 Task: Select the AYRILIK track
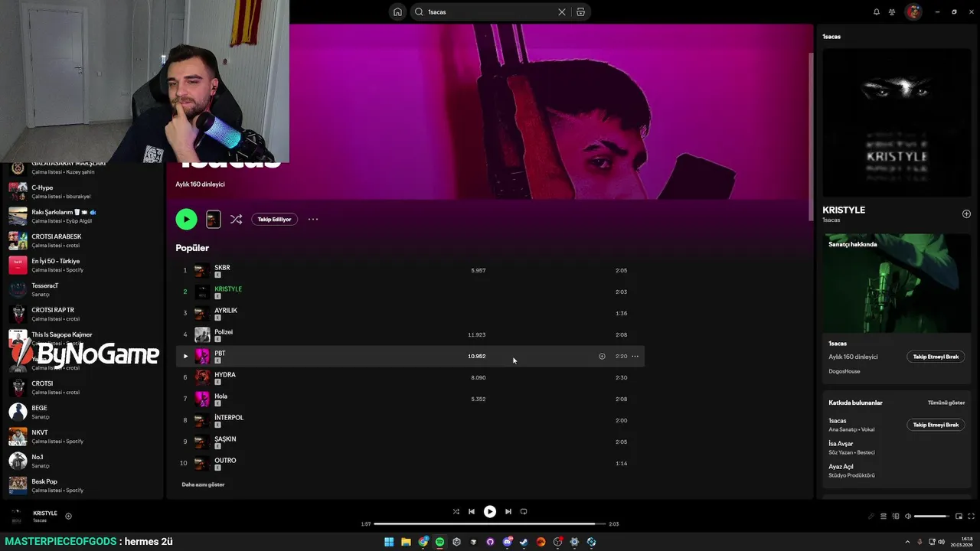[226, 311]
